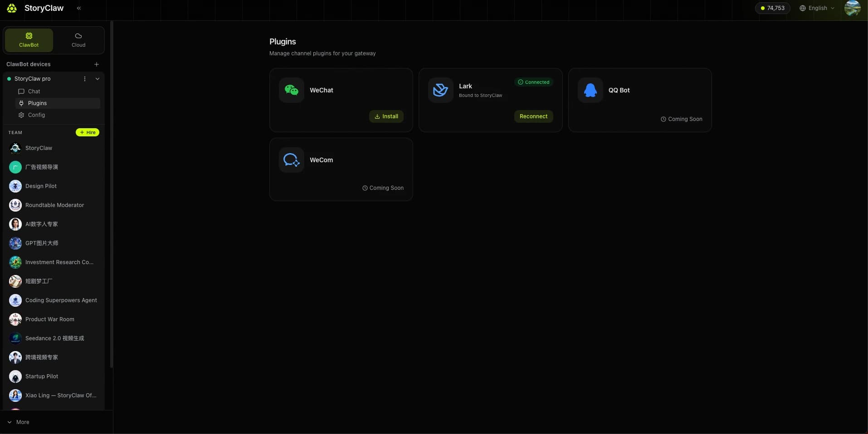The image size is (868, 434).
Task: Expand the More section
Action: tap(18, 422)
